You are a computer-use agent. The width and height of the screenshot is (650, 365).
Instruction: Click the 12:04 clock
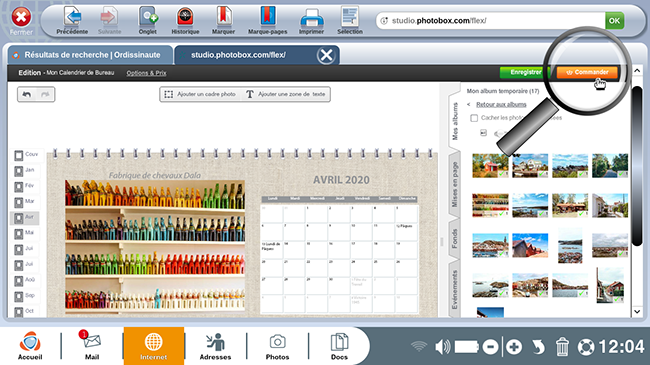(x=621, y=347)
